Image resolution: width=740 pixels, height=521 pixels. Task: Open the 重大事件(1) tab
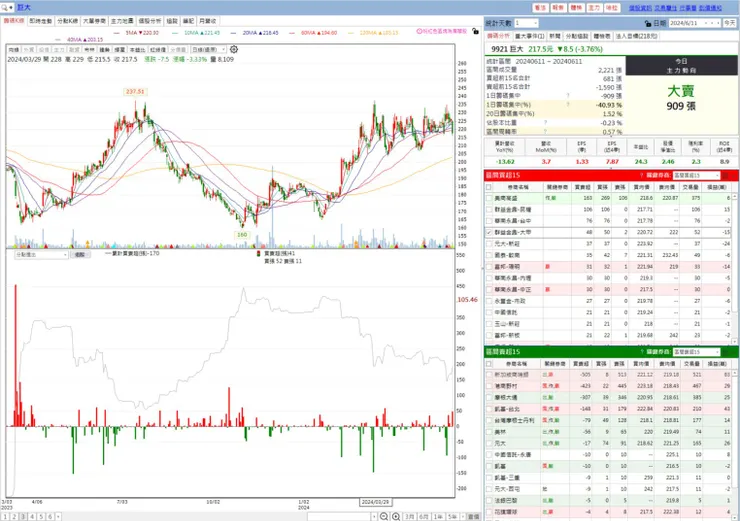(530, 36)
